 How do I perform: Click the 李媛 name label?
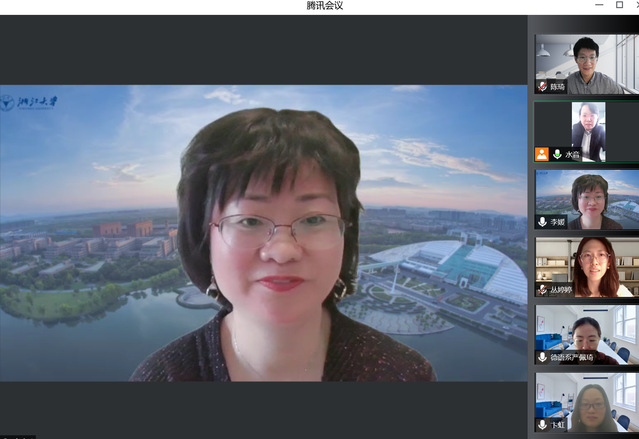(558, 222)
